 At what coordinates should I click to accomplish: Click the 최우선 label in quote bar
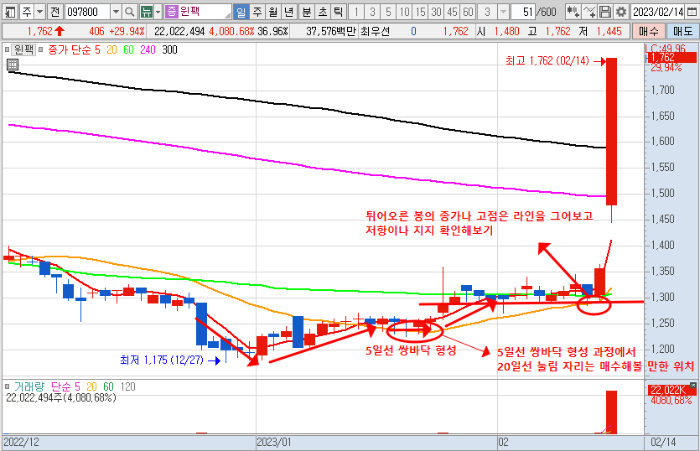point(375,31)
